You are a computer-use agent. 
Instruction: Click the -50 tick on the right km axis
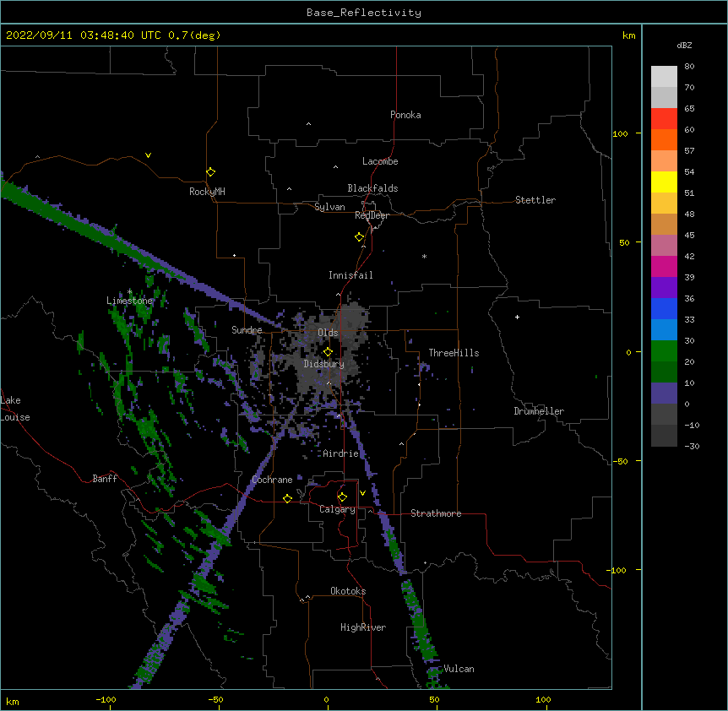[620, 461]
